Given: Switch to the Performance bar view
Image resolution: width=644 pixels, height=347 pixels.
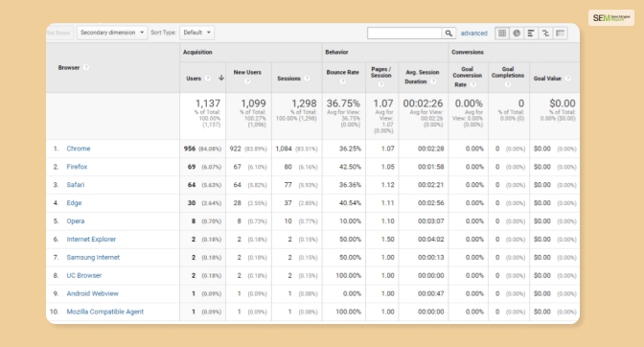Looking at the screenshot, I should pyautogui.click(x=531, y=34).
